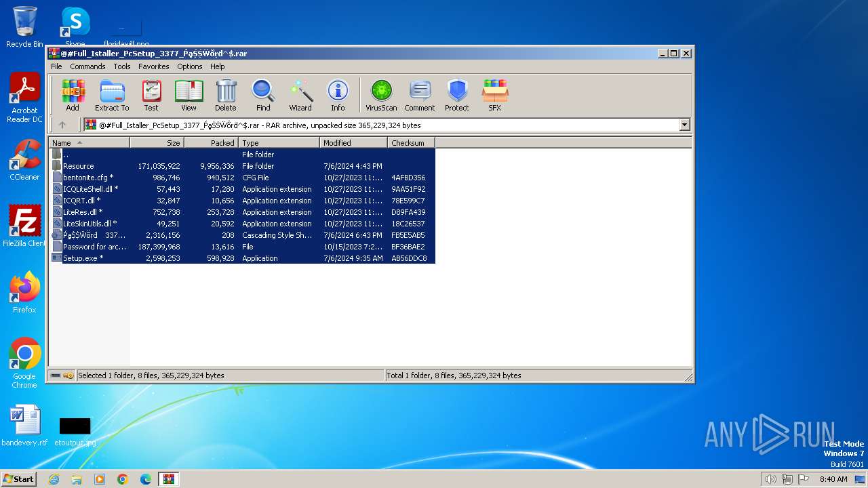Open File Explorer taskbar icon

77,479
